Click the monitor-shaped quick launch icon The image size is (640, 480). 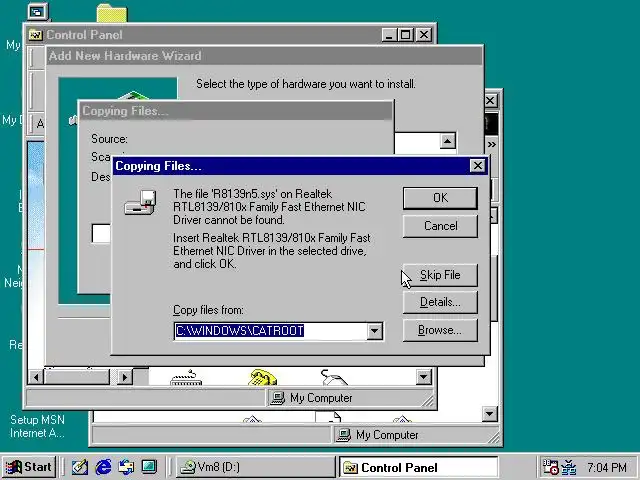(x=149, y=467)
